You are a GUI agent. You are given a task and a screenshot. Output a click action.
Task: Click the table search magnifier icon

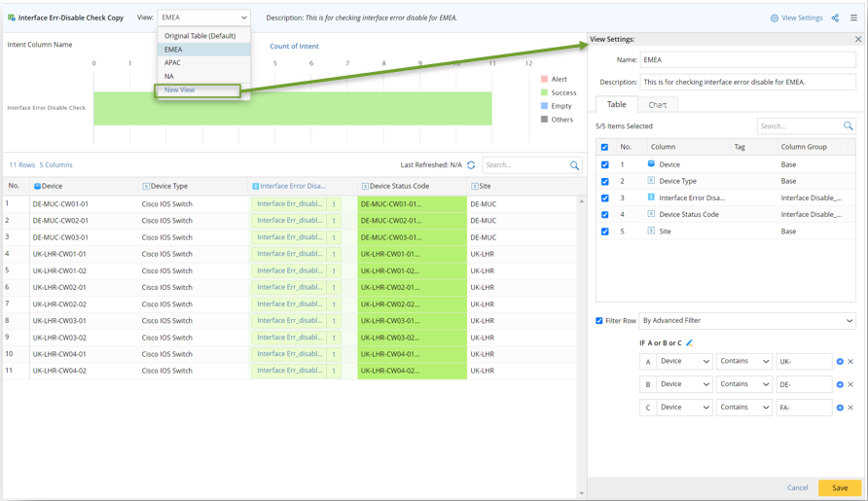[x=574, y=165]
